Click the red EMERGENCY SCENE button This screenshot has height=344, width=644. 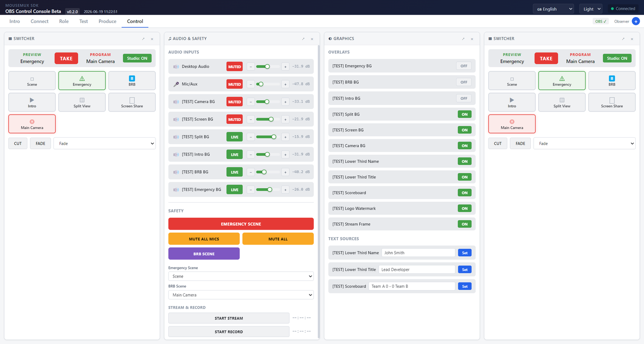[x=241, y=224]
